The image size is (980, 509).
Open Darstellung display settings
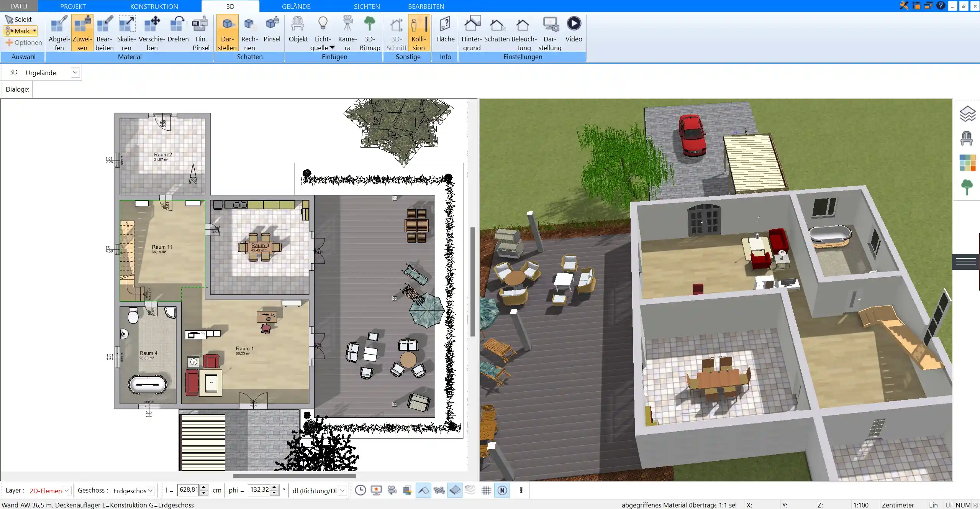pyautogui.click(x=550, y=33)
